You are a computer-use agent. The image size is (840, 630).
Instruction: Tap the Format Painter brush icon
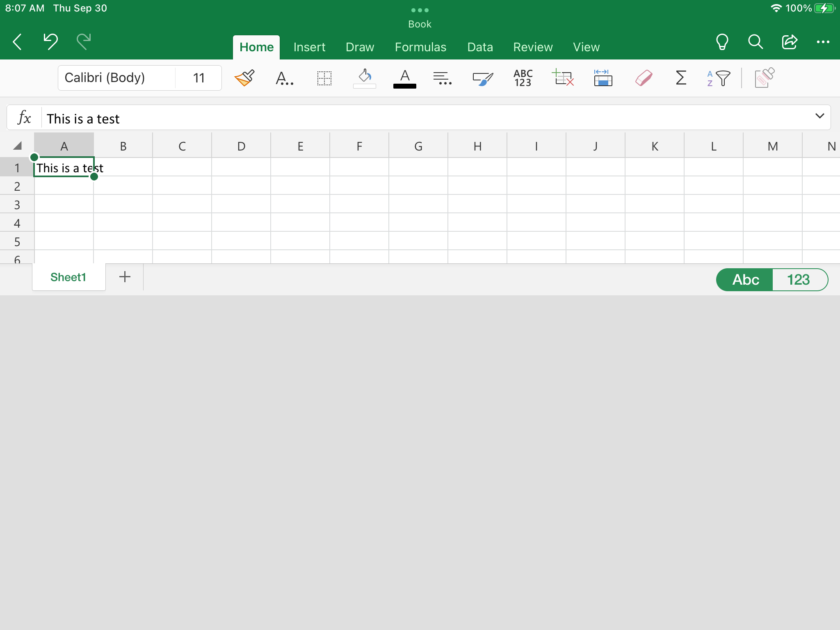tap(244, 78)
